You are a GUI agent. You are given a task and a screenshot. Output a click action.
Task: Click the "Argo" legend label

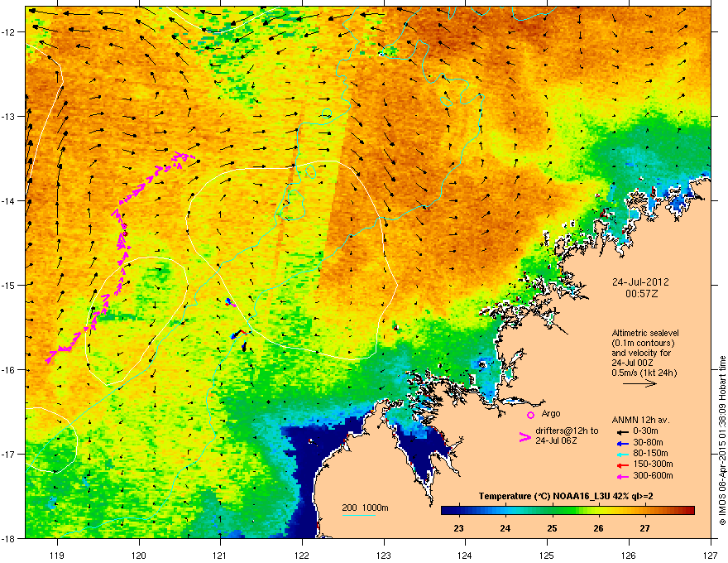[x=551, y=413]
